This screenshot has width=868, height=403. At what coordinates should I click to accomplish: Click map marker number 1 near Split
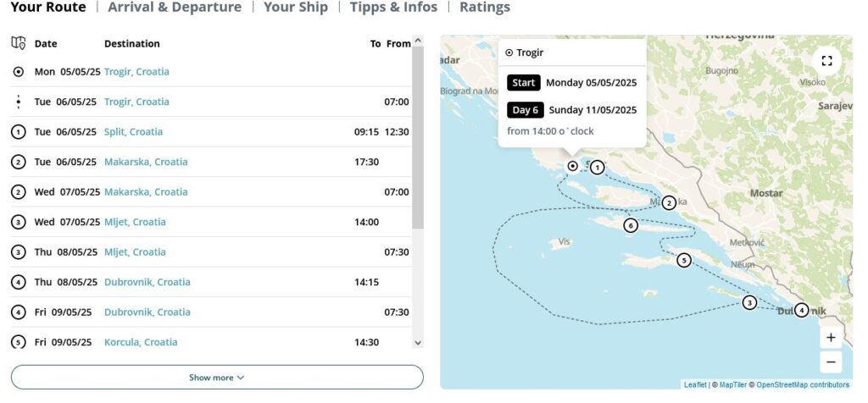click(598, 168)
